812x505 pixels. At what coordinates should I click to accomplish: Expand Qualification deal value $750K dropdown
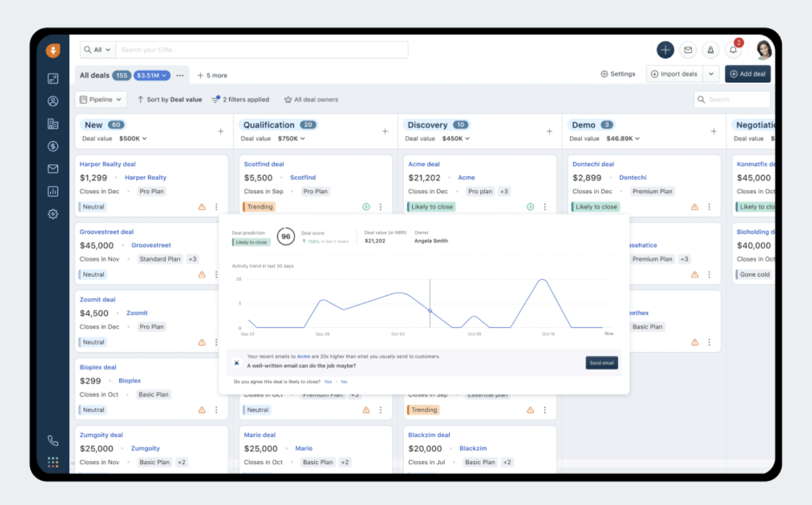coord(292,139)
